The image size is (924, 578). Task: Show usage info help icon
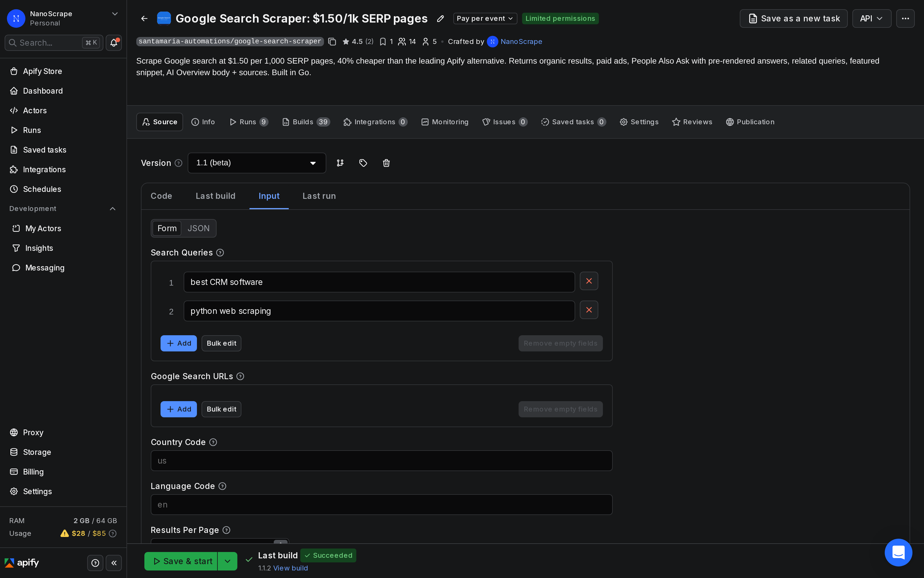[x=113, y=534]
